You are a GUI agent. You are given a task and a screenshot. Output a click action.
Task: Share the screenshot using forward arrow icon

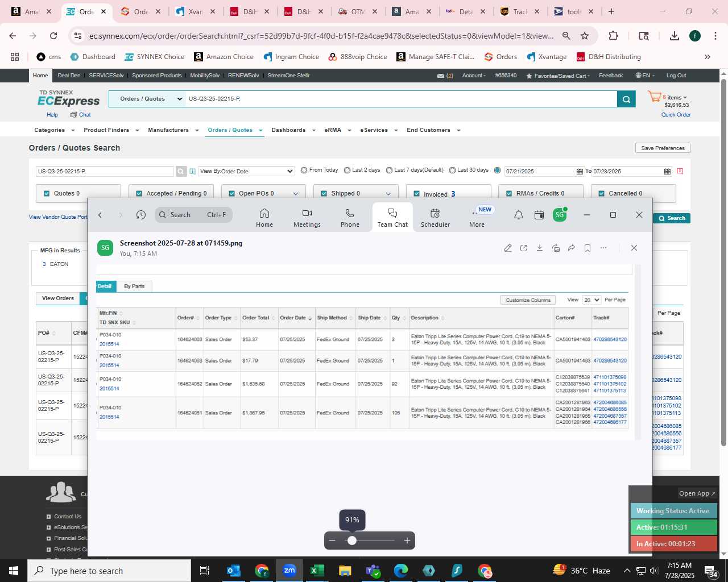tap(572, 248)
